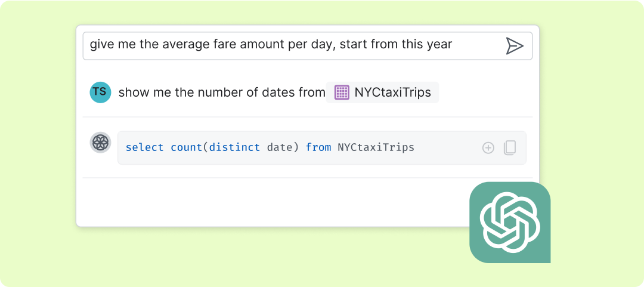Screen dimensions: 644x287
Task: Select the NYCtaxiTrips table chip
Action: [383, 92]
